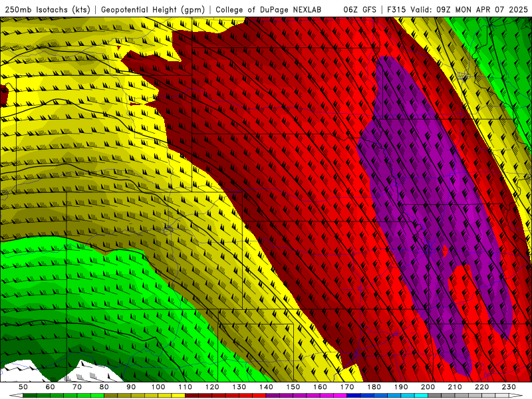Select the 110 value on the color scale
Screen dimensions: 532x399
pyautogui.click(x=186, y=387)
